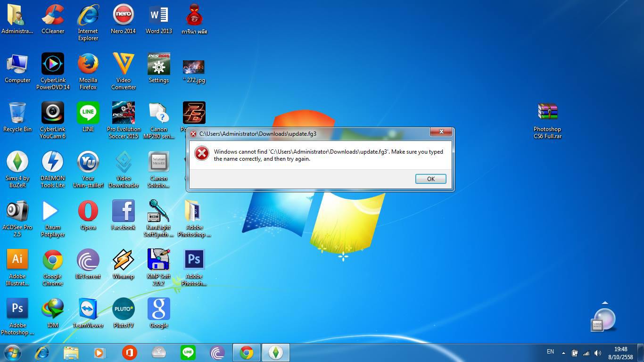
Task: Select the Facebook desktop shortcut
Action: [x=124, y=215]
